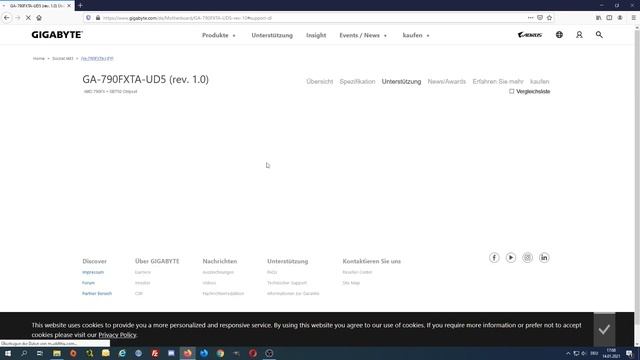The width and height of the screenshot is (640, 360).
Task: Open Firefox hamburger menu
Action: point(633,18)
